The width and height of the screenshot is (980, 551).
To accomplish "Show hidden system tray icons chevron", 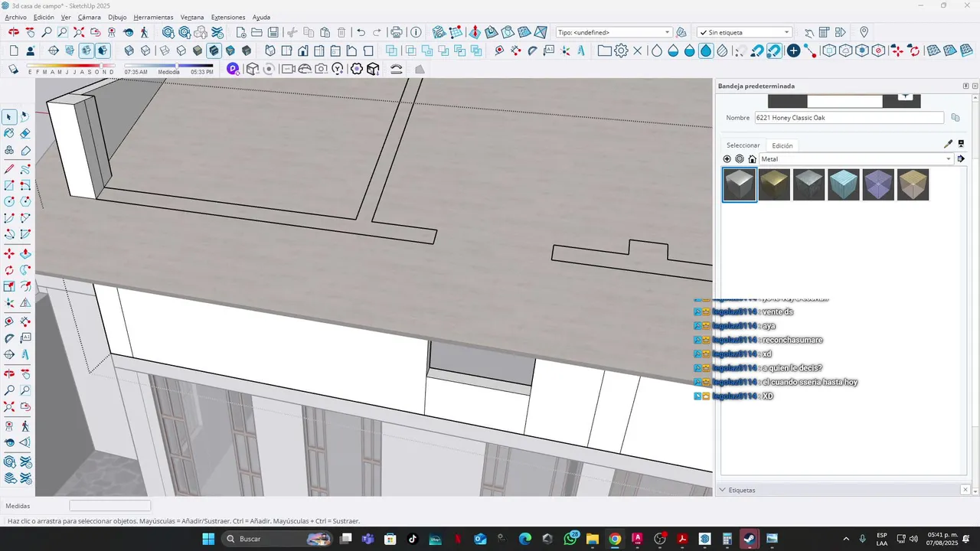I will (845, 539).
